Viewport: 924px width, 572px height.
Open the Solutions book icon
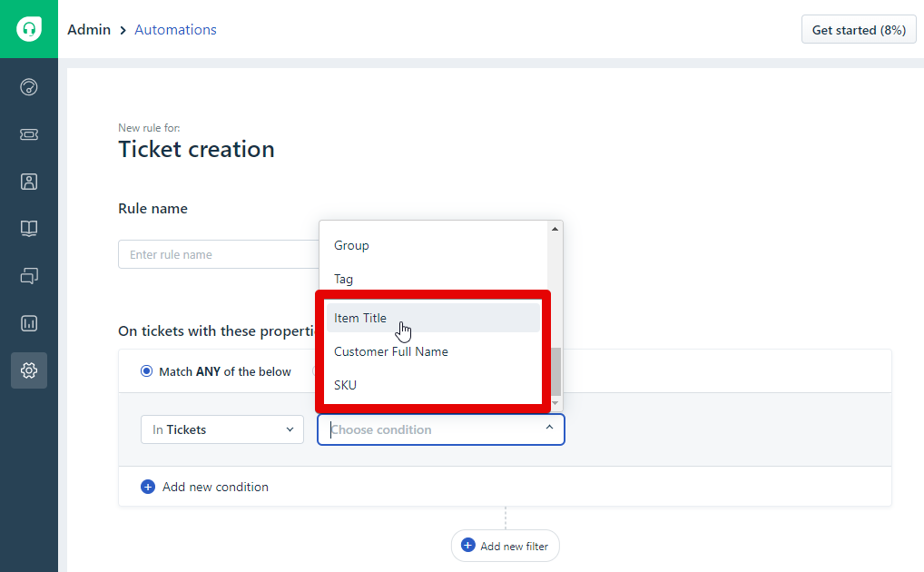[x=29, y=229]
